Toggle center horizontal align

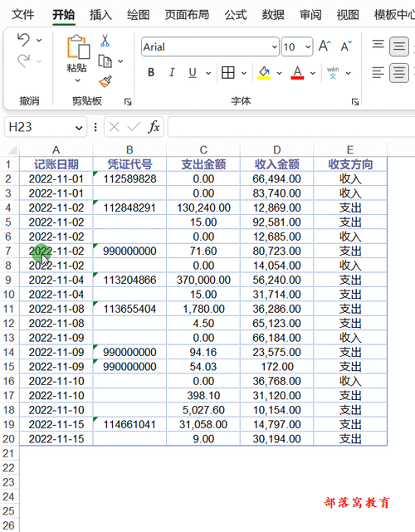(x=399, y=73)
